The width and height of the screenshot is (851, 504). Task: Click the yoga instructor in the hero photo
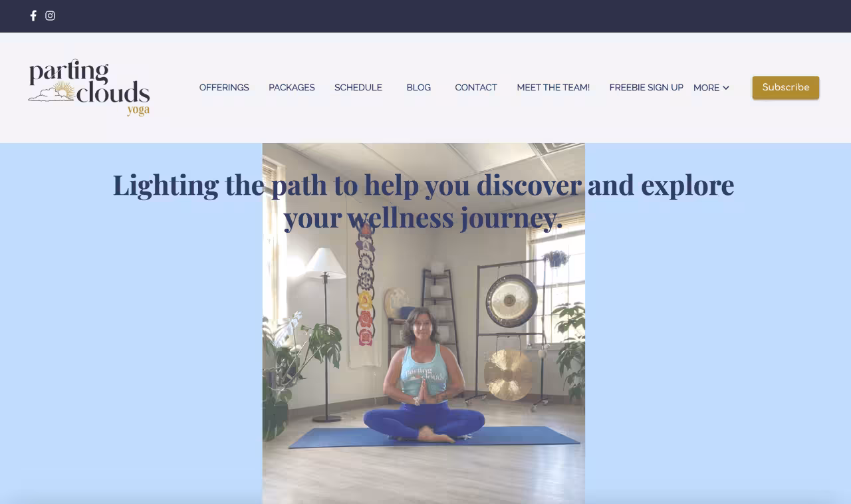(x=424, y=376)
